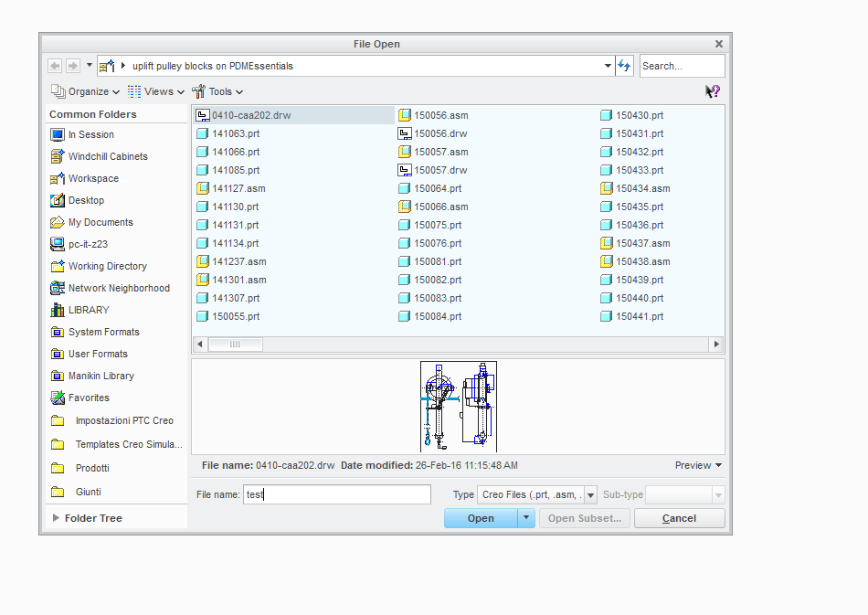
Task: Select part file 141063.prt
Action: 228,133
